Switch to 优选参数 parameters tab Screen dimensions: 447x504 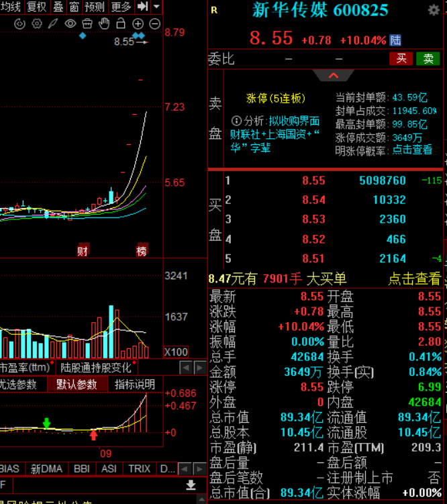coord(18,385)
